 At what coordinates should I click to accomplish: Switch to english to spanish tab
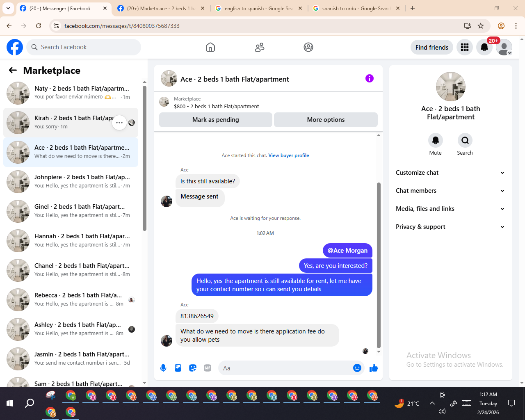pos(259,8)
